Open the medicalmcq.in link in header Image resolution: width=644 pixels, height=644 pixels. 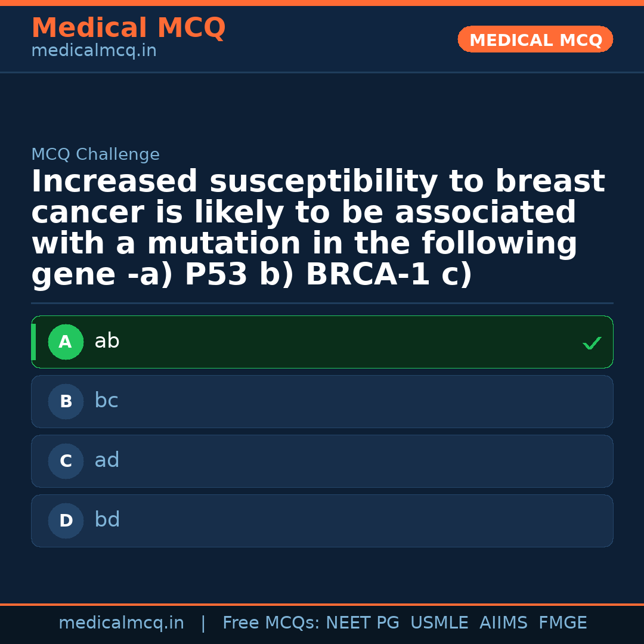point(94,50)
